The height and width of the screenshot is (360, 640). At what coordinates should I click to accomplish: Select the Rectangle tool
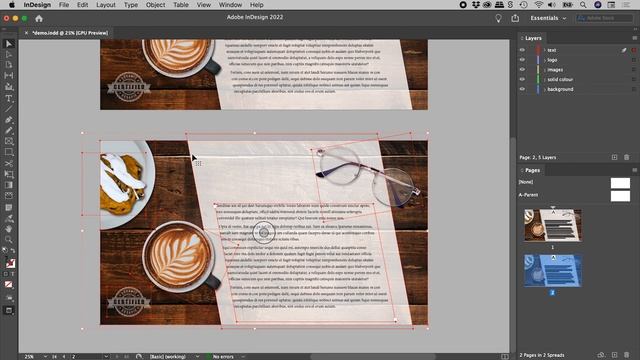coord(9,152)
